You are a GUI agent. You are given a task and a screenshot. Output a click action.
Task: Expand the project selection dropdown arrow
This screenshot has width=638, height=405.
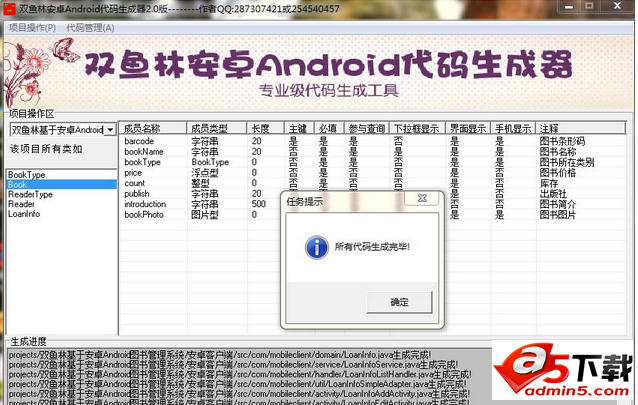coord(110,130)
